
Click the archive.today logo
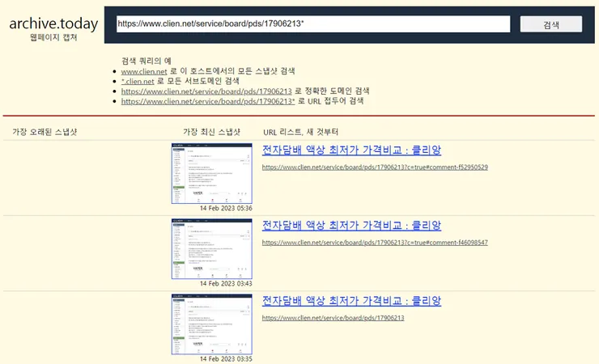click(53, 23)
